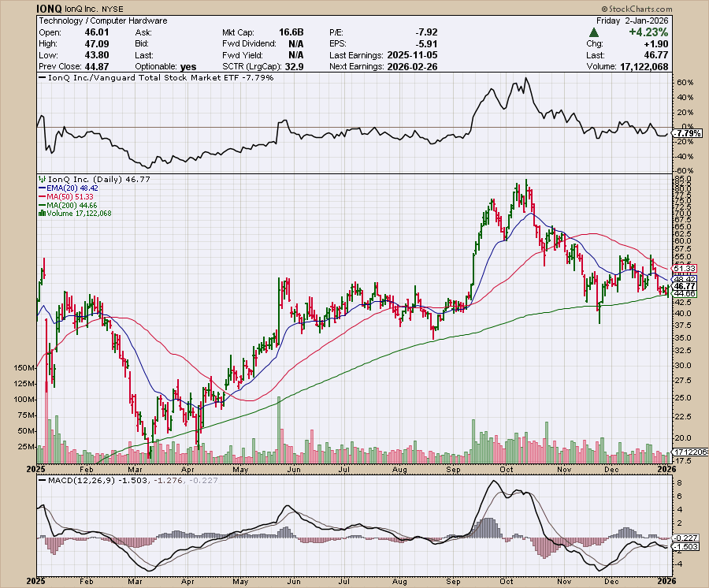The image size is (709, 588).
Task: Click the volume bars icon in the legend
Action: pos(42,213)
